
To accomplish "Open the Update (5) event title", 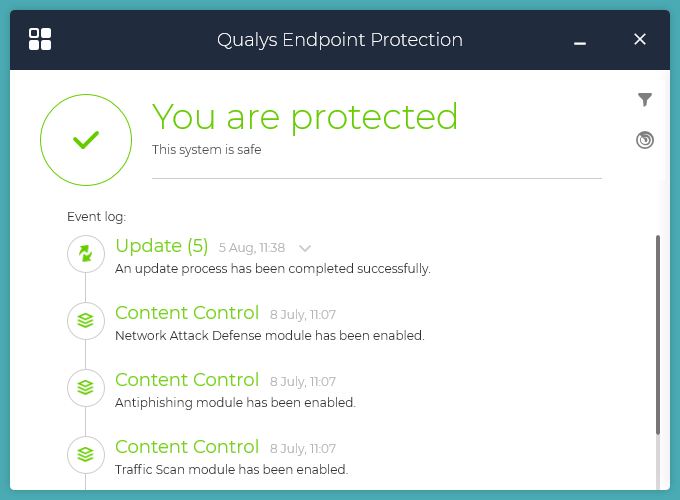I will 162,246.
